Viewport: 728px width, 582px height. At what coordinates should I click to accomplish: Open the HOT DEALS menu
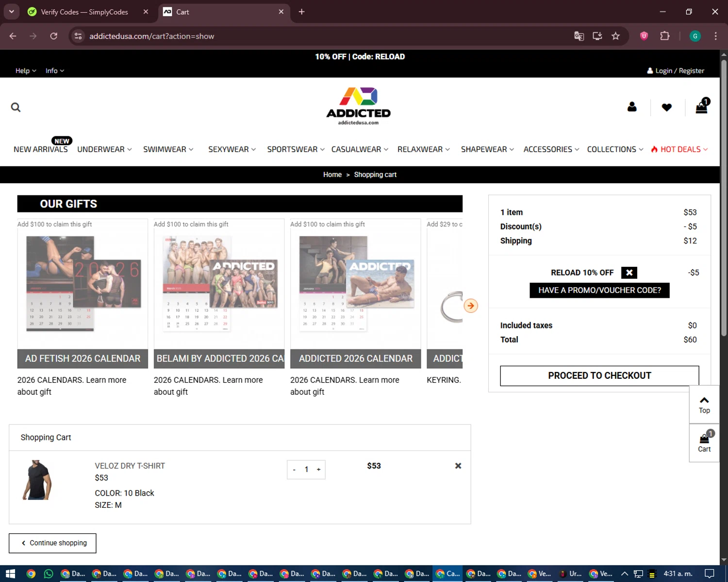[x=679, y=149]
